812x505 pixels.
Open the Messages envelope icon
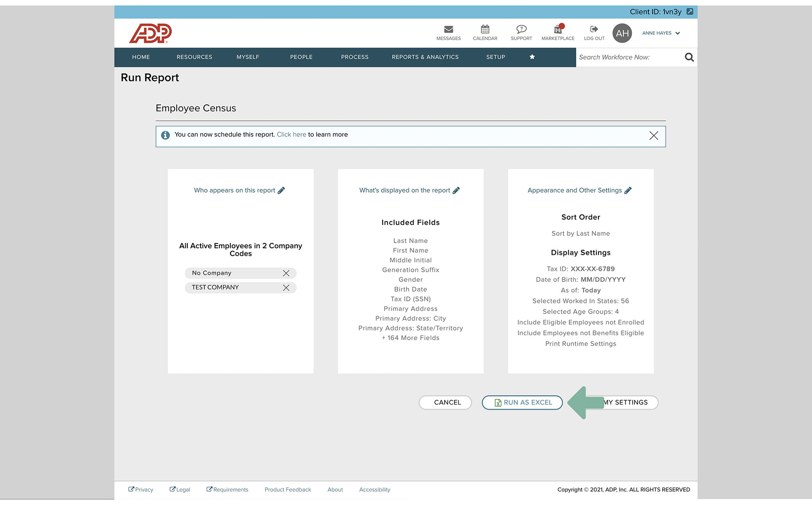pyautogui.click(x=448, y=29)
